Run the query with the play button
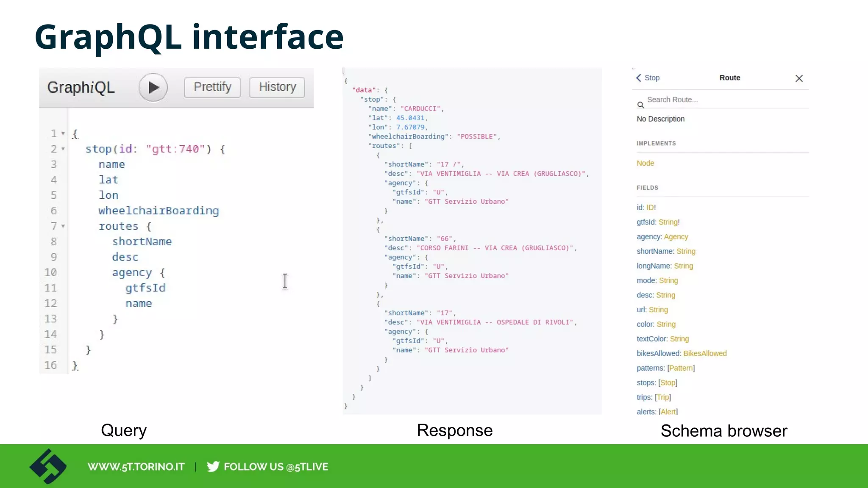The width and height of the screenshot is (868, 488). [x=153, y=87]
